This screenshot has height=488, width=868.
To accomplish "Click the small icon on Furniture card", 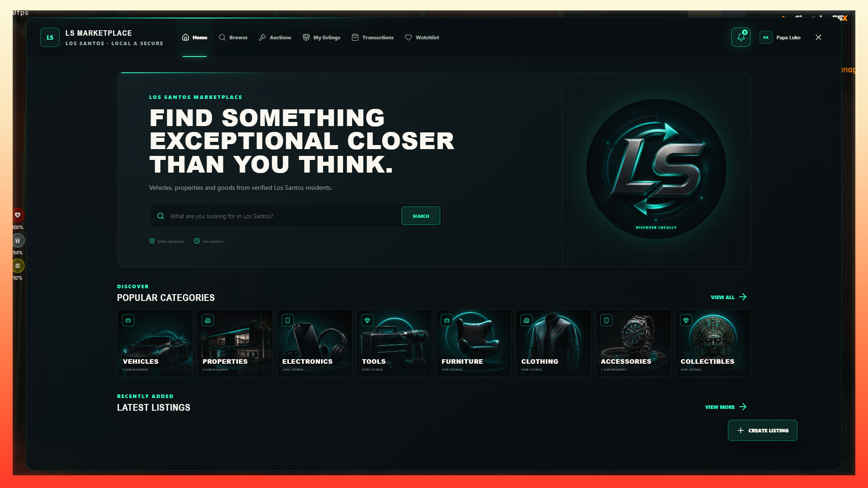I will click(x=447, y=320).
